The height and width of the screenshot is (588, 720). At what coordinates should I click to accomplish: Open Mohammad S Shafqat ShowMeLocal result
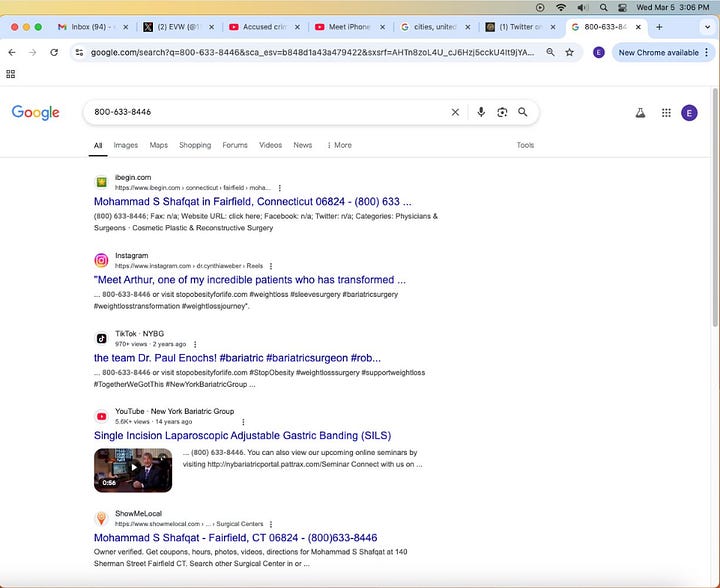[236, 538]
